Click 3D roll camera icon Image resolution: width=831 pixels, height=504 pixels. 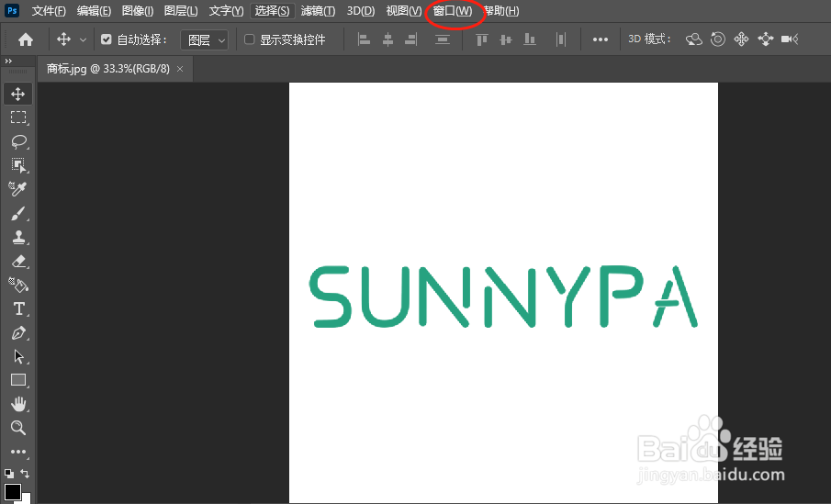[x=717, y=39]
